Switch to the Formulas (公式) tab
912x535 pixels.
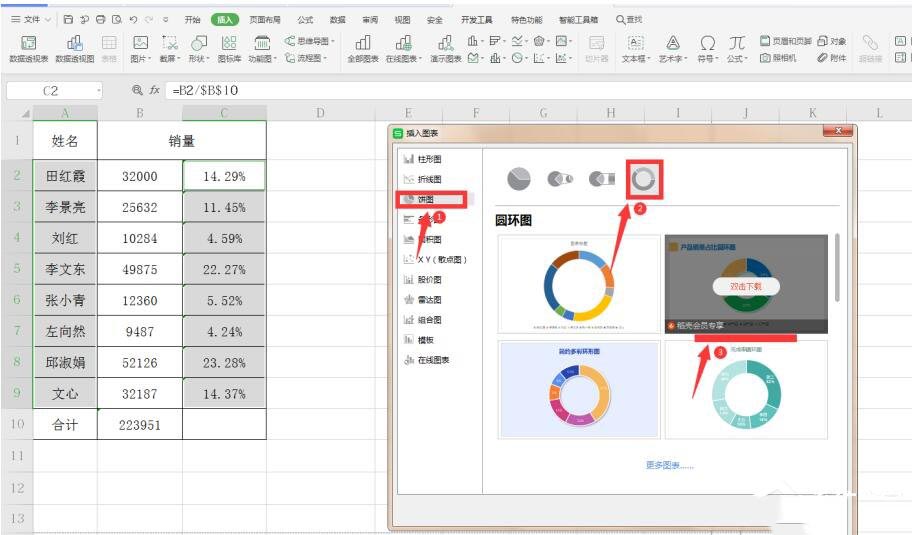(x=305, y=19)
